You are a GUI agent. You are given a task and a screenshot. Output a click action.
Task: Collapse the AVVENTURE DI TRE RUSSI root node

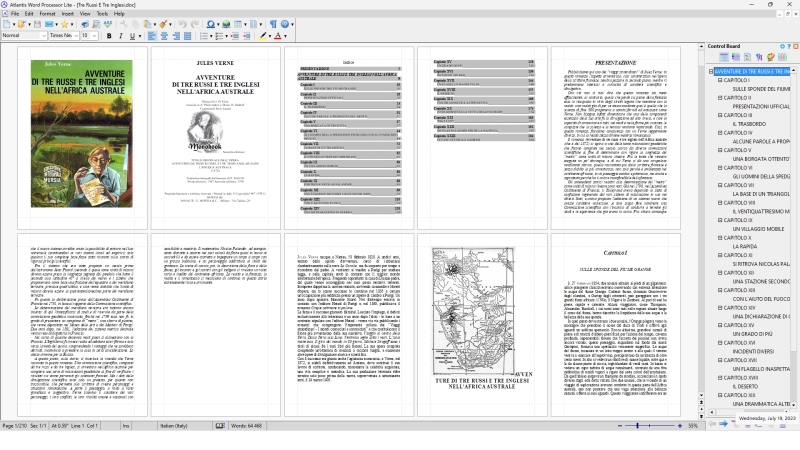tap(711, 71)
